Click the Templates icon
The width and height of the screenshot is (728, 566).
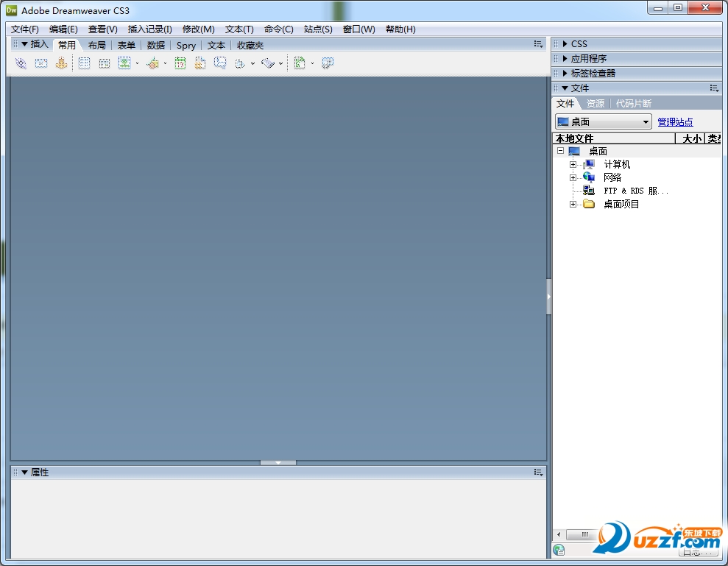(x=300, y=63)
